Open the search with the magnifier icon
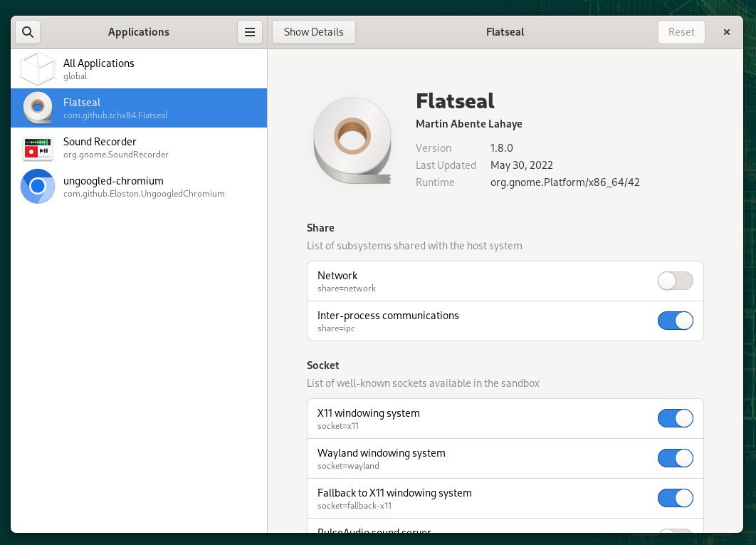This screenshot has width=756, height=545. pyautogui.click(x=28, y=31)
